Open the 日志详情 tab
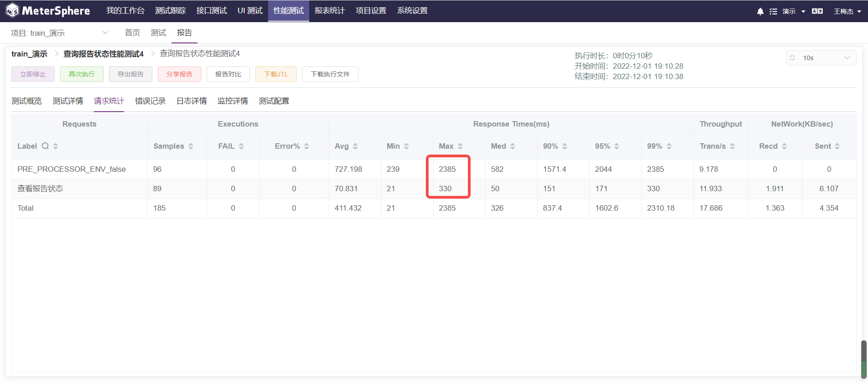This screenshot has height=386, width=868. coord(192,101)
